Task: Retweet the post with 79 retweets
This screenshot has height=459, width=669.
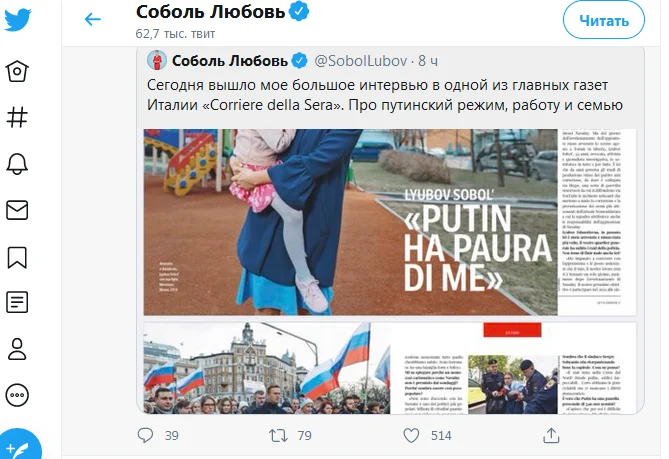Action: click(x=278, y=436)
